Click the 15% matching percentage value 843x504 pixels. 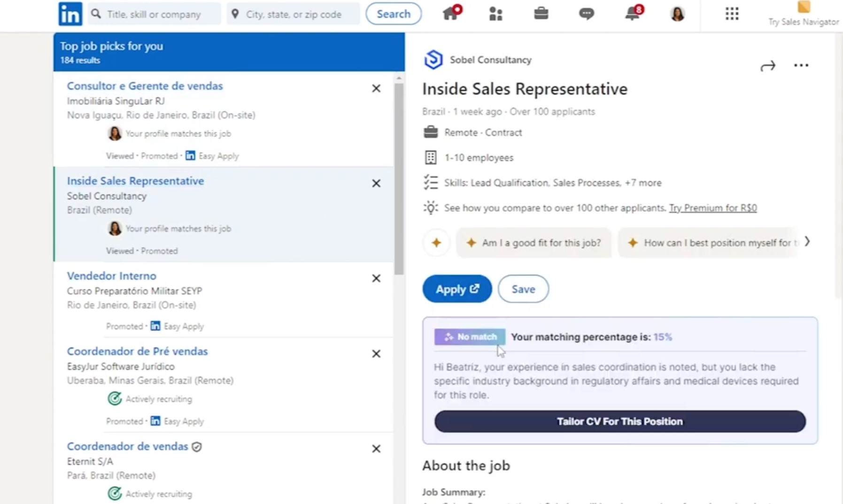(x=663, y=337)
